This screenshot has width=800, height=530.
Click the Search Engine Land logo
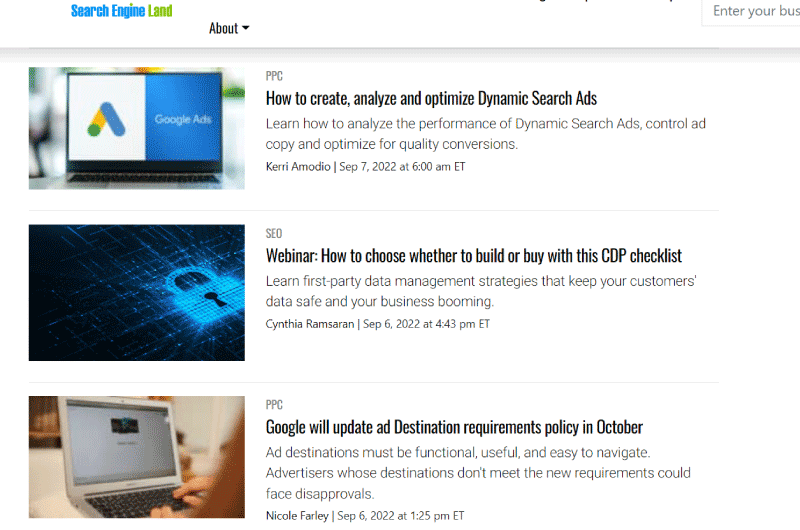click(121, 10)
